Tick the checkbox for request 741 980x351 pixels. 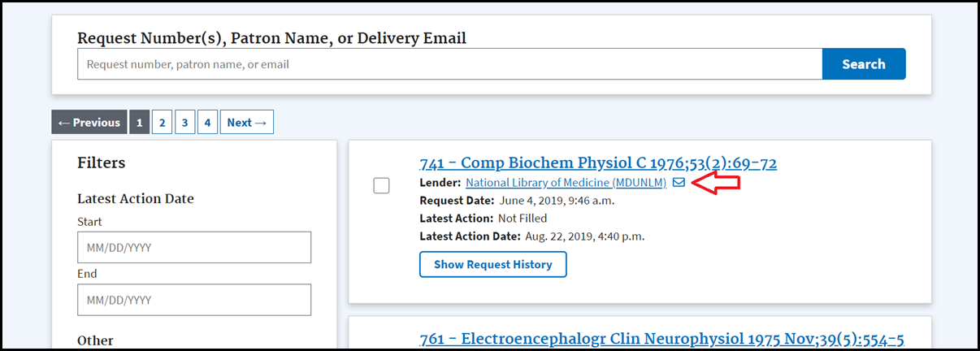pos(381,186)
